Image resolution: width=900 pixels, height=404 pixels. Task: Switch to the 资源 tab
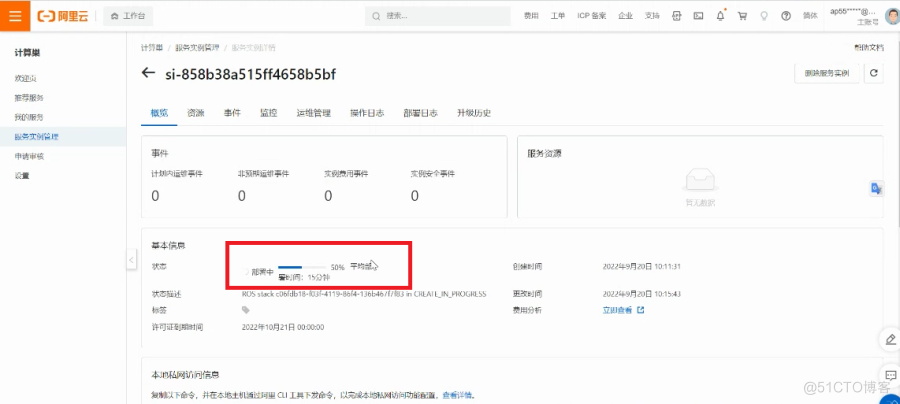pos(196,113)
